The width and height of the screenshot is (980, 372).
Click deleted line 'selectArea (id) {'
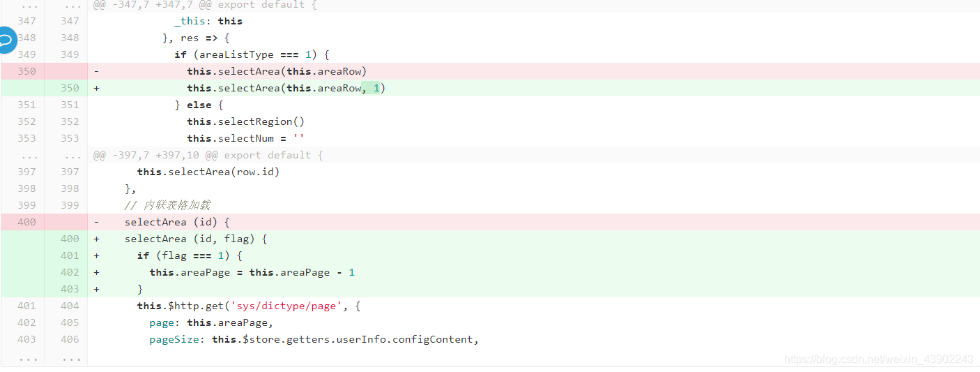(x=177, y=222)
